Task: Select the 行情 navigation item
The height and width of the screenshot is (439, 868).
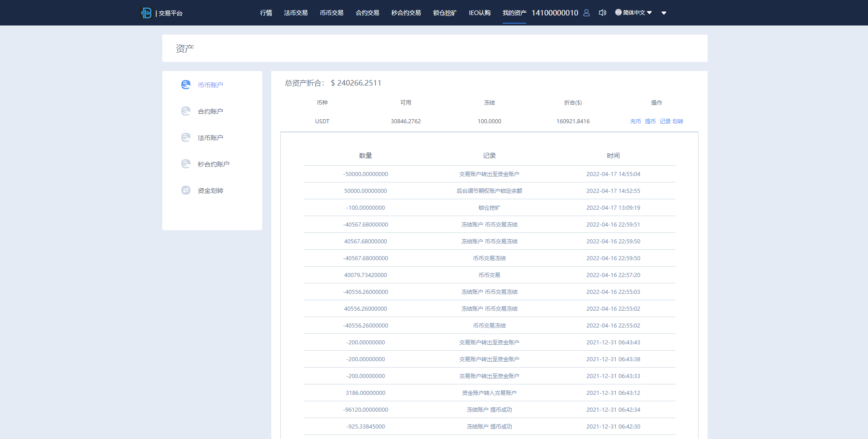Action: pyautogui.click(x=266, y=13)
